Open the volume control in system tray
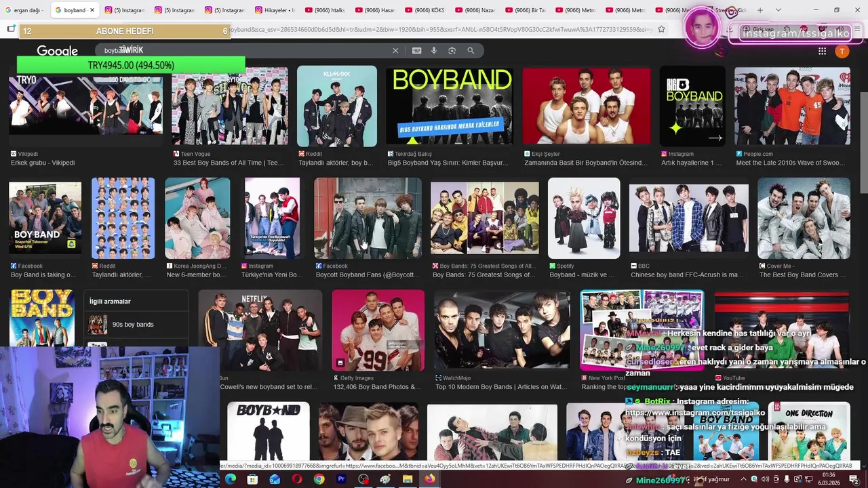This screenshot has width=868, height=488. coord(765,479)
